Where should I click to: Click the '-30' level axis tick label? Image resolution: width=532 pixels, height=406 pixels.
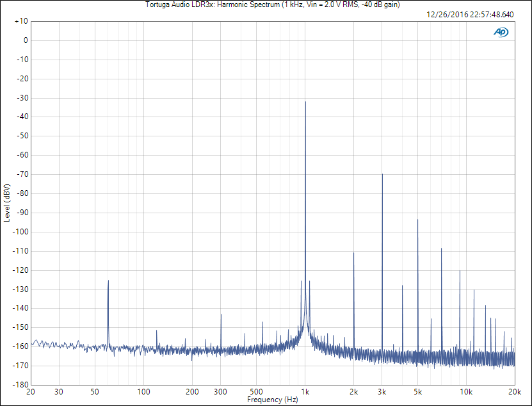click(22, 98)
